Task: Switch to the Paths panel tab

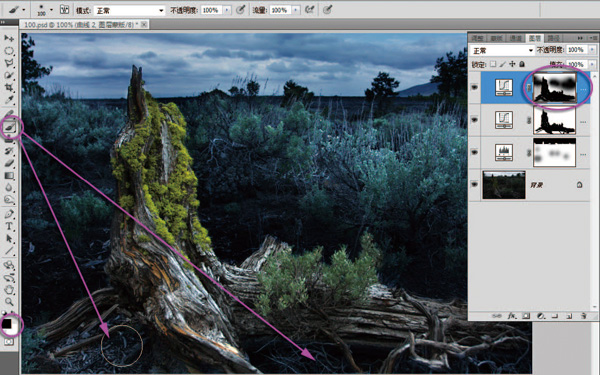Action: (554, 38)
